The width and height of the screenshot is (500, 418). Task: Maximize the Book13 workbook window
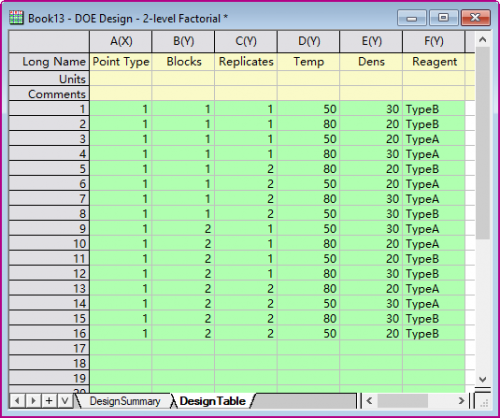click(443, 18)
